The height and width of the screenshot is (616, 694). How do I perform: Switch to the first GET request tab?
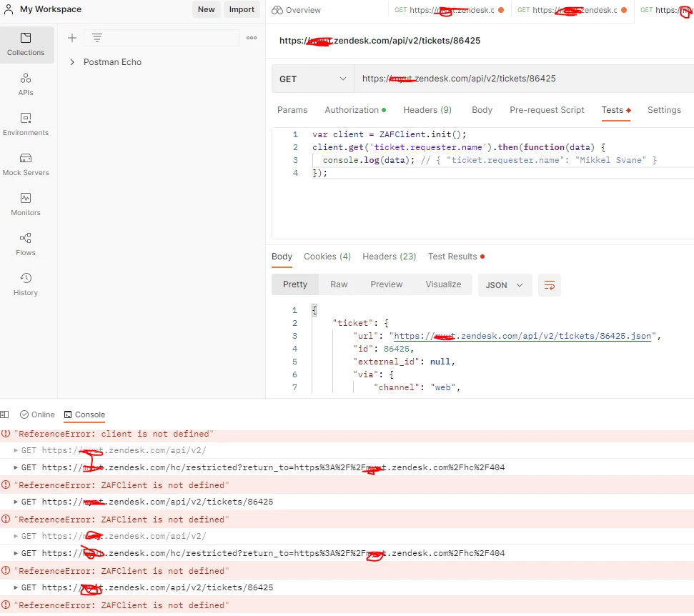449,10
